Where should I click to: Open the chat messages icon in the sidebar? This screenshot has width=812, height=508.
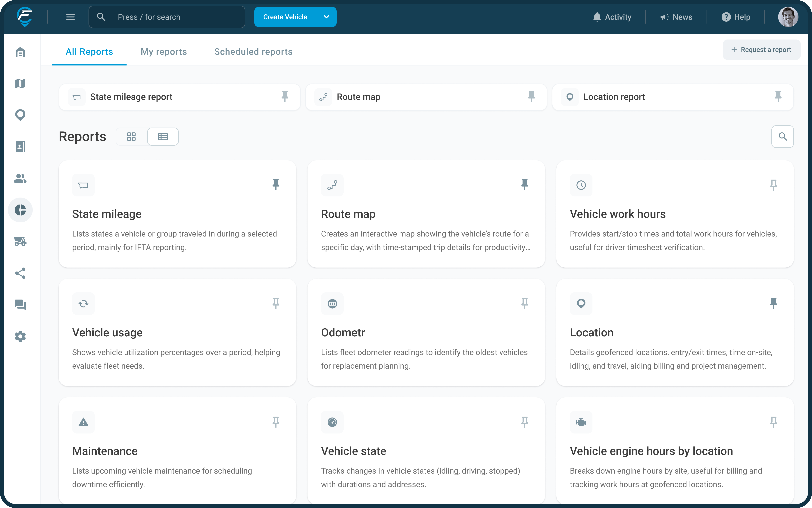coord(20,305)
